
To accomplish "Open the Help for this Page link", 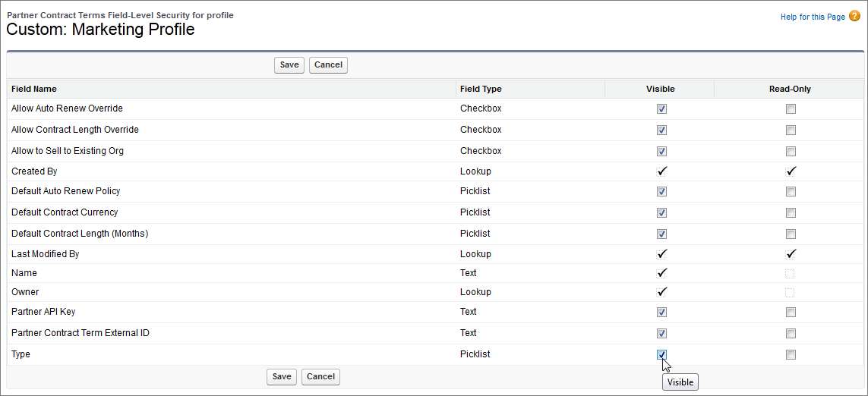I will [813, 17].
